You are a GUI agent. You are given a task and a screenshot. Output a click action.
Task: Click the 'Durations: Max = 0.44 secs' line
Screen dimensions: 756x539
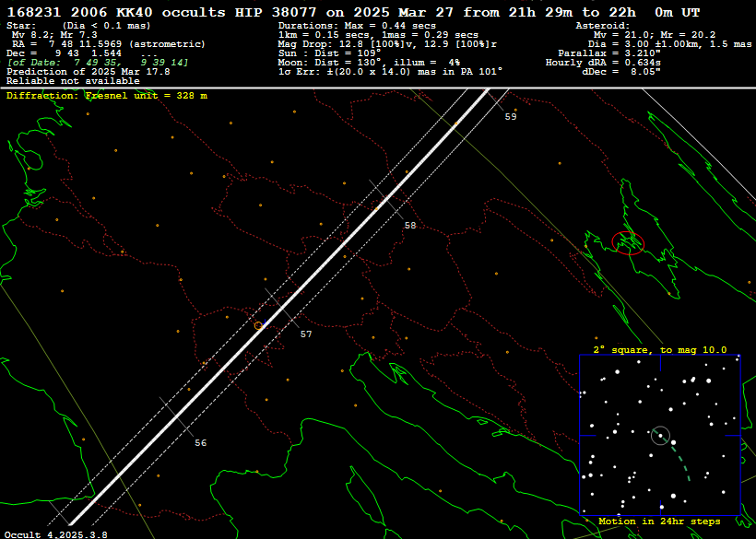pyautogui.click(x=357, y=26)
